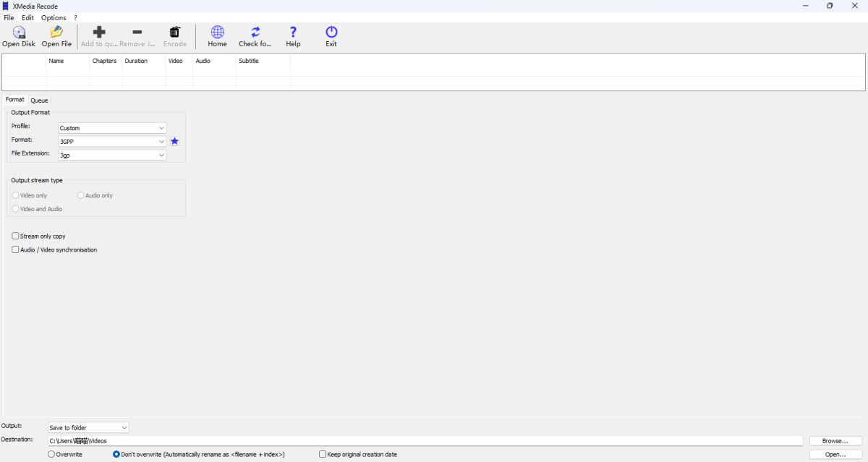Open the Options menu

click(x=54, y=17)
